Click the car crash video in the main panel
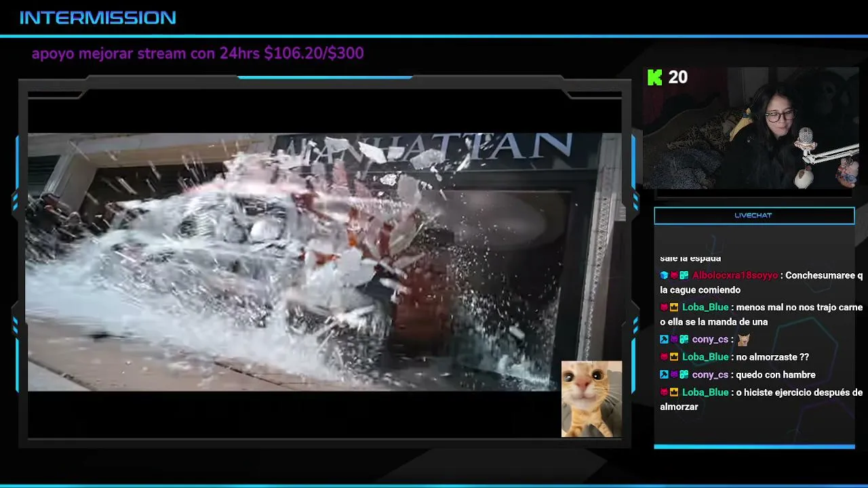Image resolution: width=868 pixels, height=488 pixels. [324, 262]
